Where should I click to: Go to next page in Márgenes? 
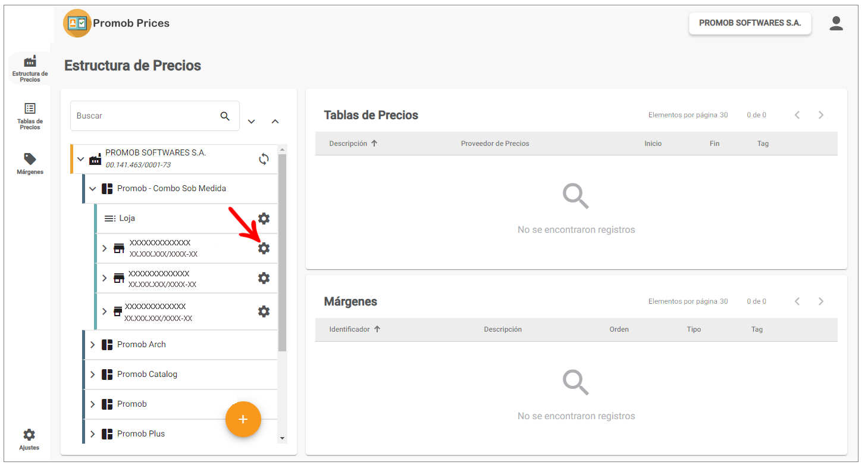[x=821, y=301]
